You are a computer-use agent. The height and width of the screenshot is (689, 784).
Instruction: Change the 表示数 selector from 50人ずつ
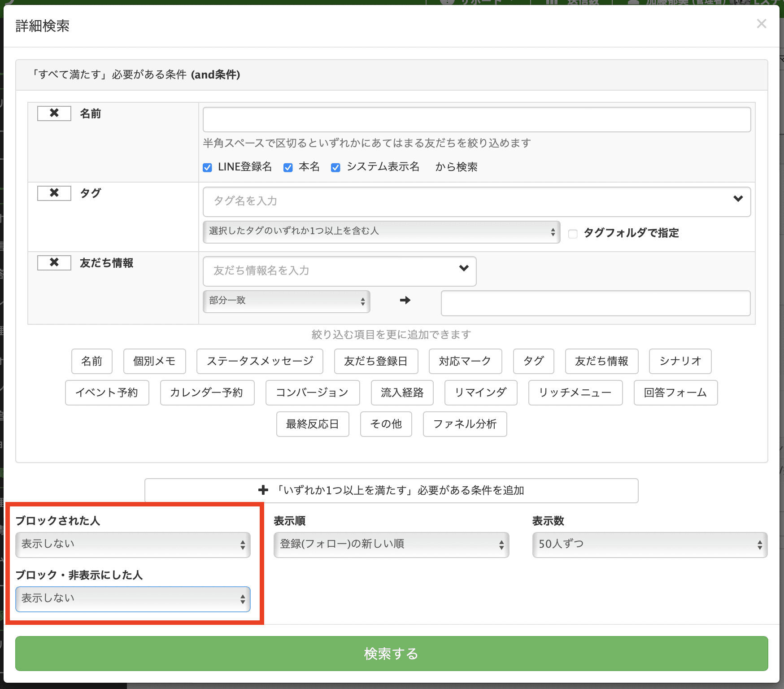(649, 545)
